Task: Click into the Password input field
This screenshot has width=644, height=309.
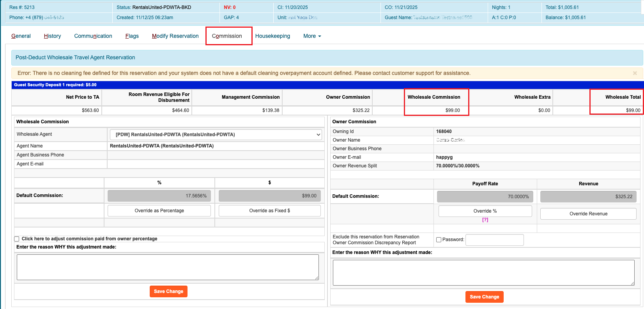Action: point(494,240)
